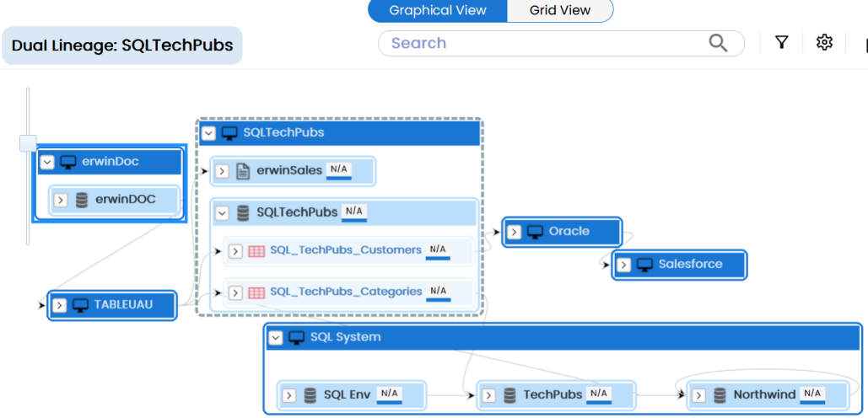Image resolution: width=868 pixels, height=418 pixels.
Task: Collapse the erwinDoc system node
Action: tap(47, 162)
